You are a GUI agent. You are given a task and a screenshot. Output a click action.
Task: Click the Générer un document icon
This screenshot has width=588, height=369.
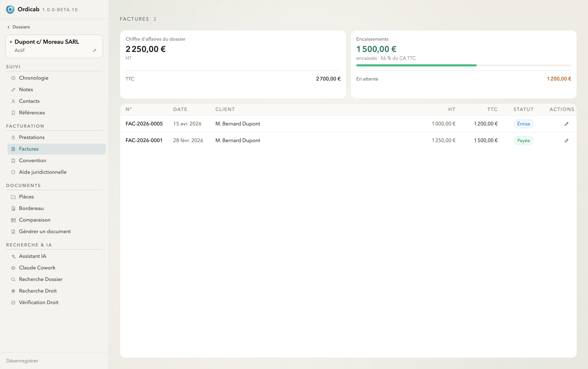click(13, 232)
